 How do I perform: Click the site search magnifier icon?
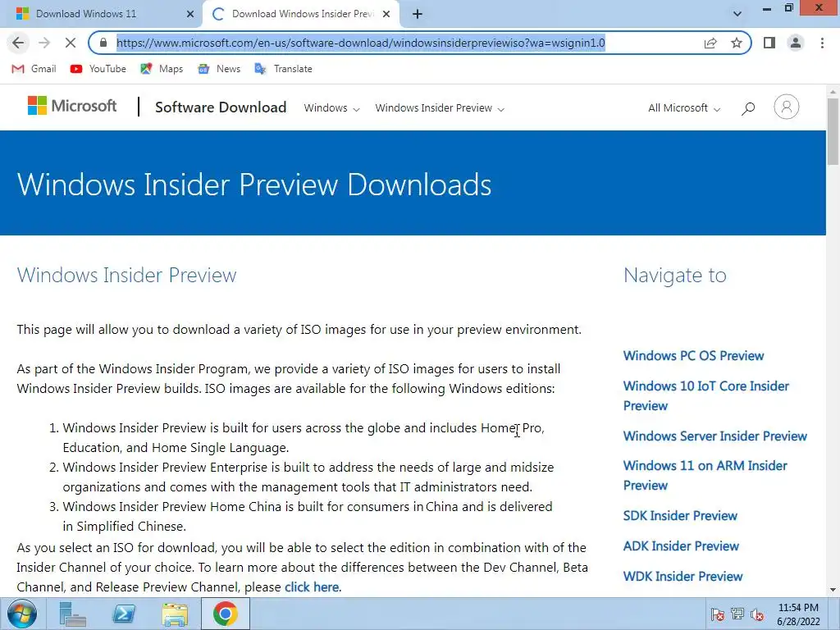[x=748, y=108]
